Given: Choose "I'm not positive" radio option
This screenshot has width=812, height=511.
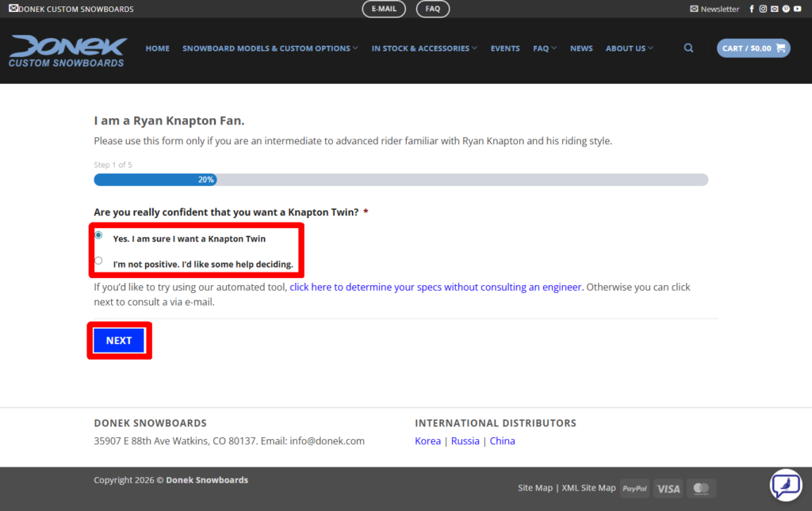Looking at the screenshot, I should [98, 261].
